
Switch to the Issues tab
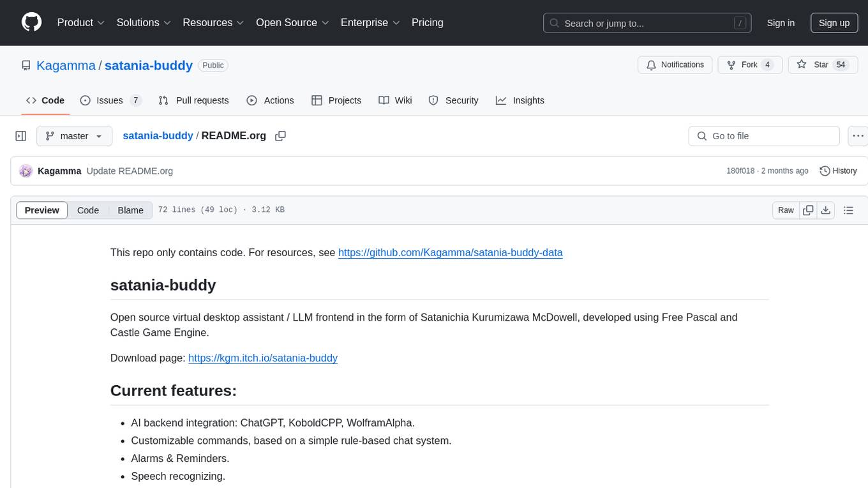tap(110, 100)
